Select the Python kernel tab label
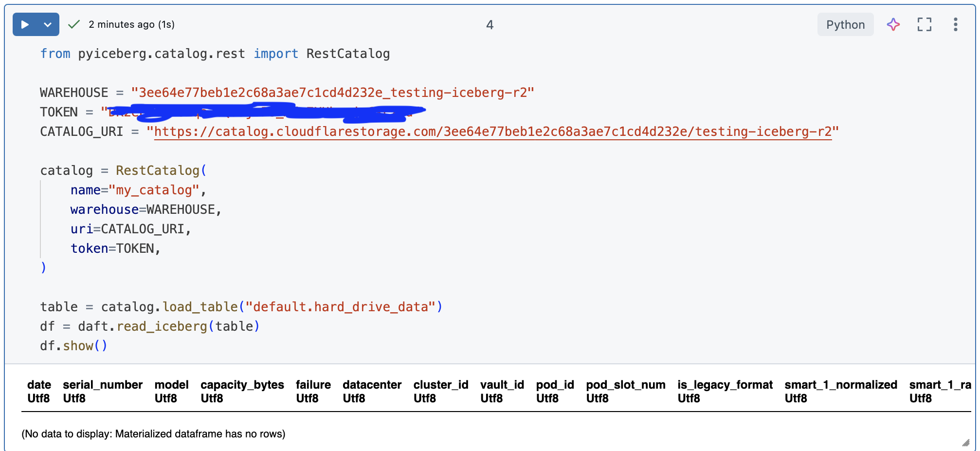The height and width of the screenshot is (451, 980). 845,24
